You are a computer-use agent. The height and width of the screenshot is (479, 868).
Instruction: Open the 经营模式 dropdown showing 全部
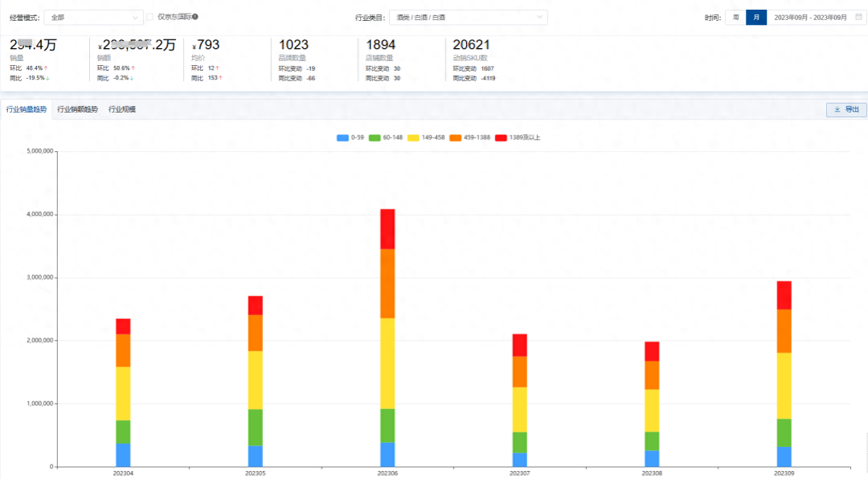click(93, 17)
